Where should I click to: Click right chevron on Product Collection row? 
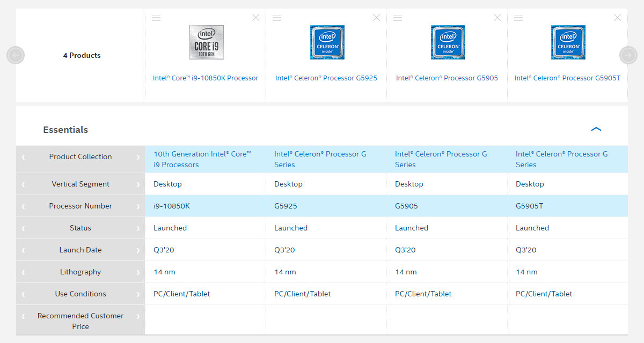tap(138, 157)
